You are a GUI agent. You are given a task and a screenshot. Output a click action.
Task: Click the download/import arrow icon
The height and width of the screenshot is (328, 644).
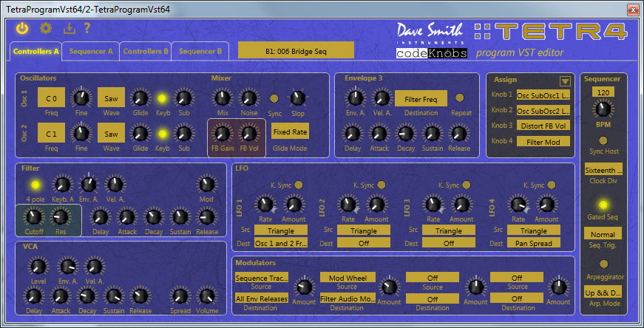[70, 29]
